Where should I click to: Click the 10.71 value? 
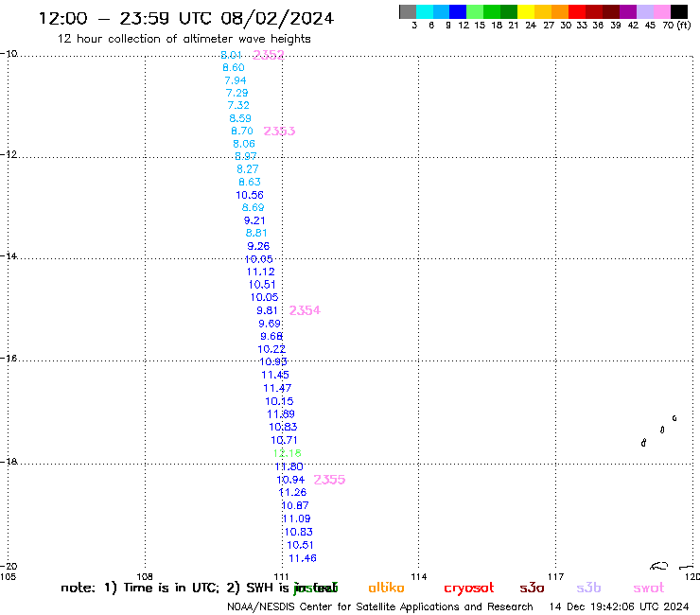pos(284,440)
